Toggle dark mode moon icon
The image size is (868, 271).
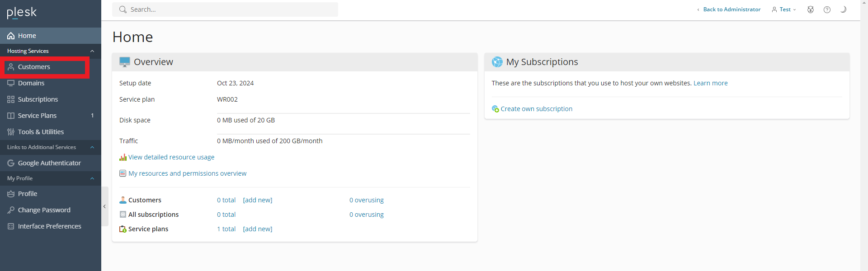coord(843,9)
